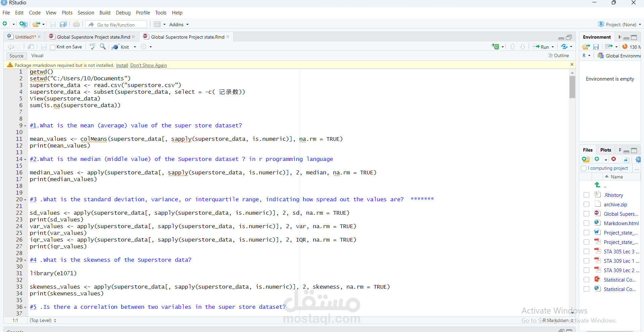Go up to parent directory arrow
The width and height of the screenshot is (644, 332).
[x=597, y=185]
